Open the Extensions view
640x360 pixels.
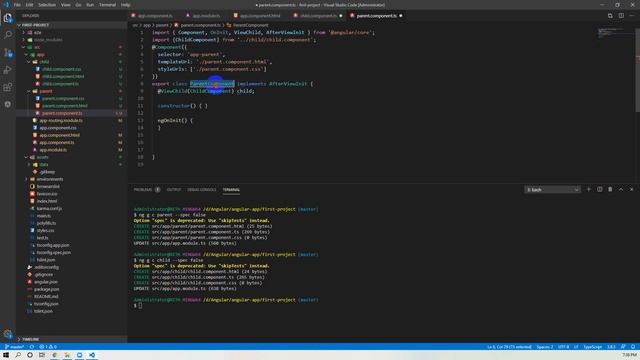click(8, 87)
